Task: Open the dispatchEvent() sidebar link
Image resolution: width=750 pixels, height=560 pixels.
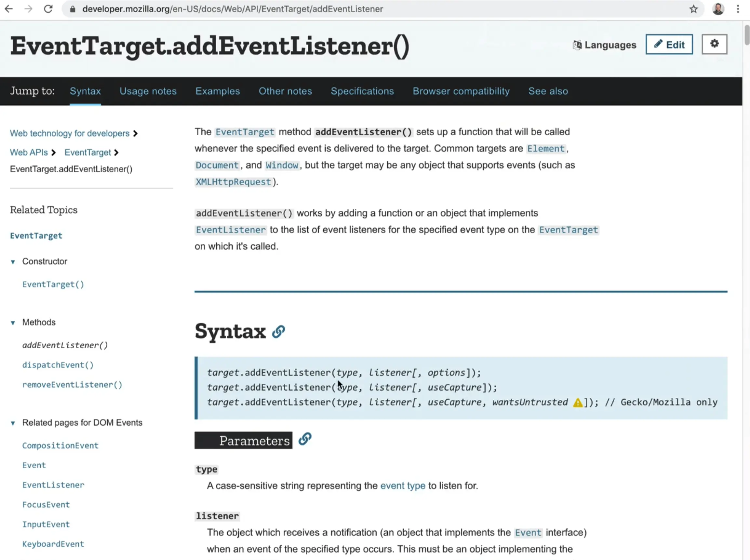Action: pos(58,365)
